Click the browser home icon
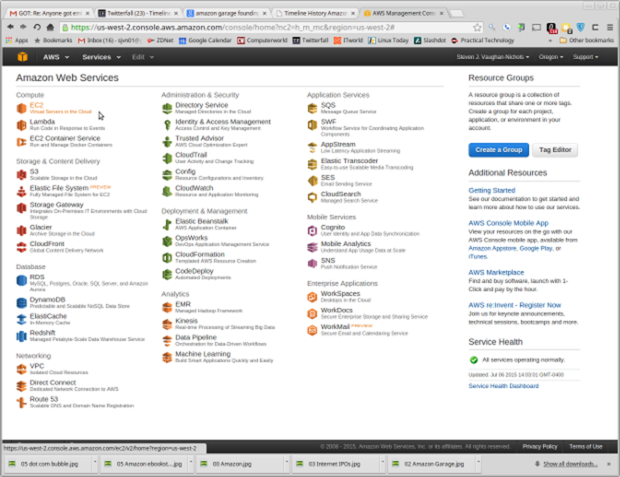This screenshot has height=477, width=620. [x=50, y=27]
